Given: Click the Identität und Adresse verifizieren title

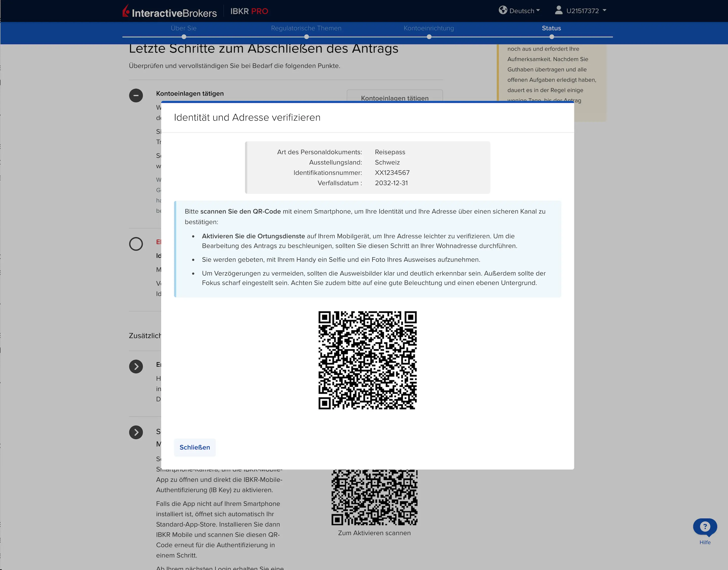Looking at the screenshot, I should coord(247,118).
